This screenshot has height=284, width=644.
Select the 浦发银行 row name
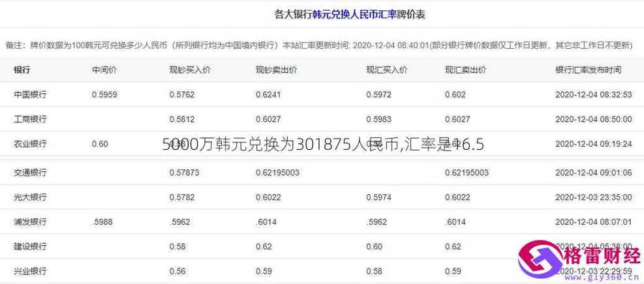point(31,221)
